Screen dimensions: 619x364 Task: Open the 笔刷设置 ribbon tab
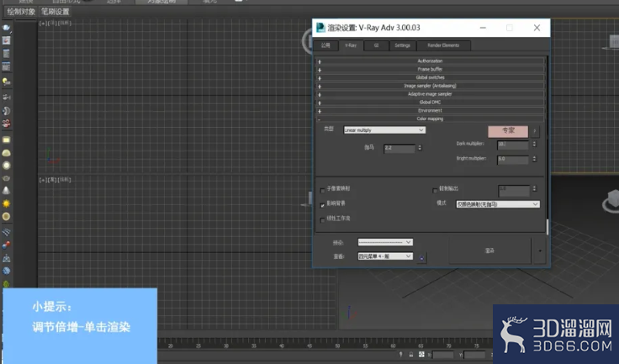point(56,12)
